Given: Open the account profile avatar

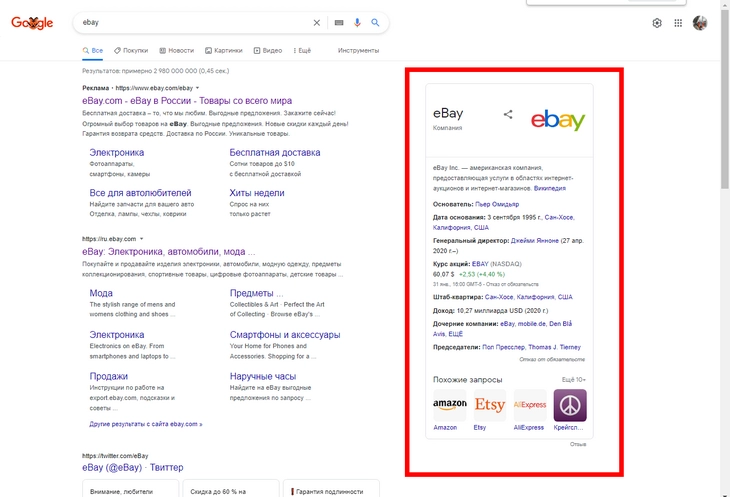Looking at the screenshot, I should click(700, 22).
